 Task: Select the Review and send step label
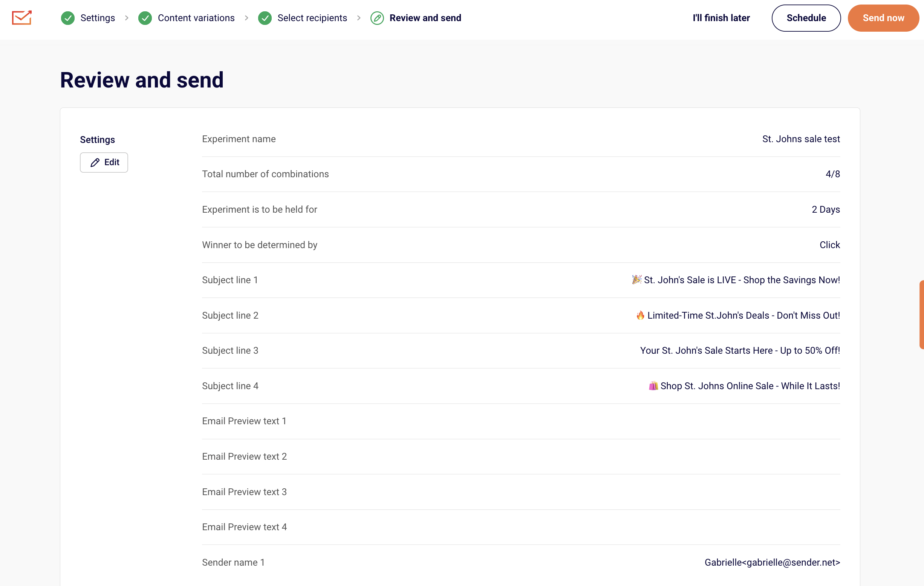coord(425,18)
